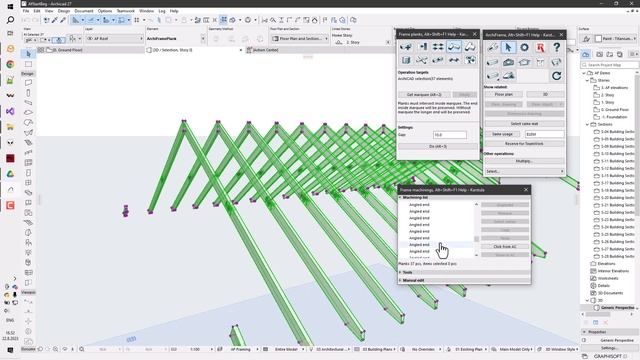This screenshot has width=640, height=360.
Task: Open the AF Roof layer dropdown
Action: pos(115,38)
